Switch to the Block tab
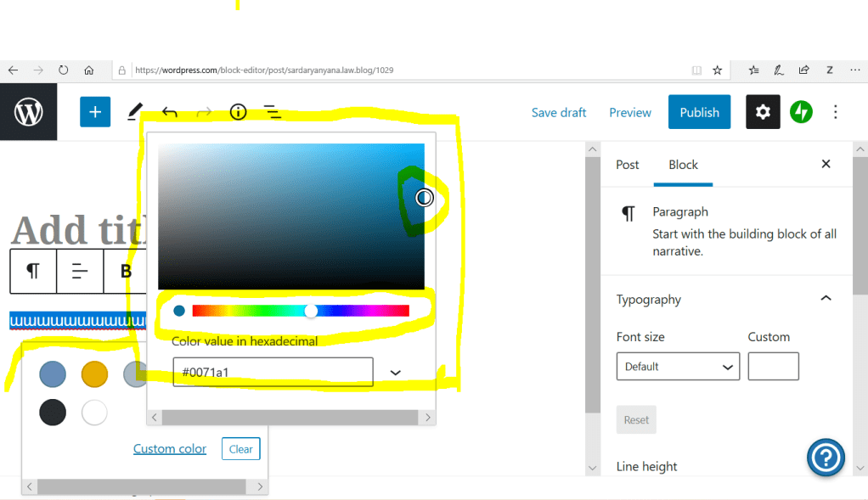This screenshot has width=868, height=500. click(683, 165)
